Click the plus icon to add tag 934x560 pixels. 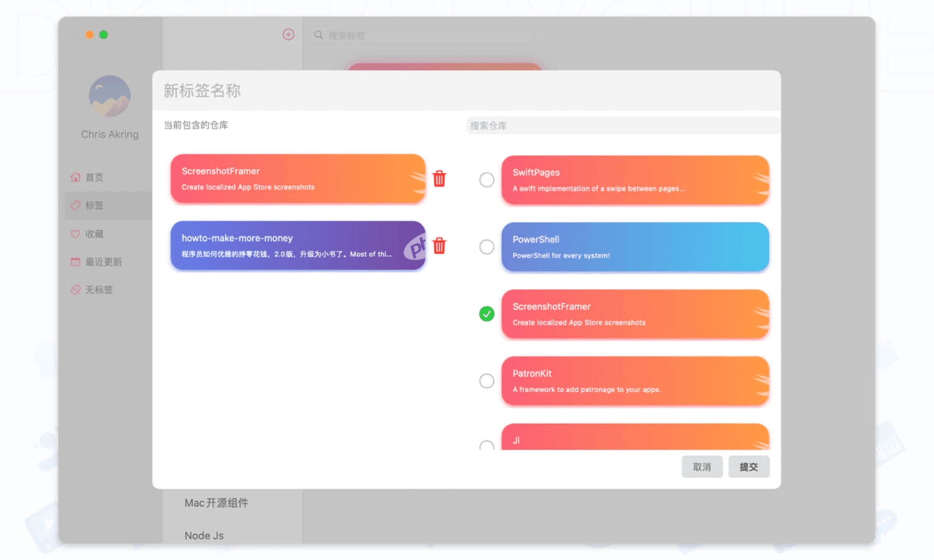tap(288, 35)
